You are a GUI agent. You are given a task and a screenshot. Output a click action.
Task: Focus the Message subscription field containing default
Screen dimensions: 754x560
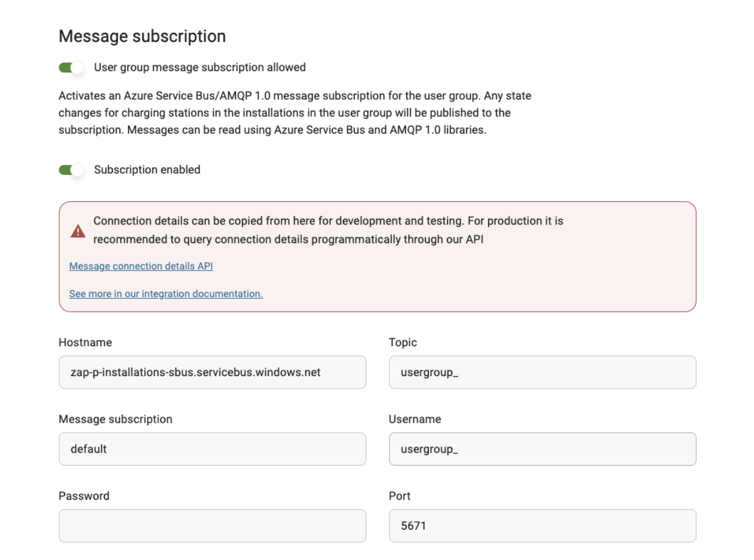(x=212, y=449)
